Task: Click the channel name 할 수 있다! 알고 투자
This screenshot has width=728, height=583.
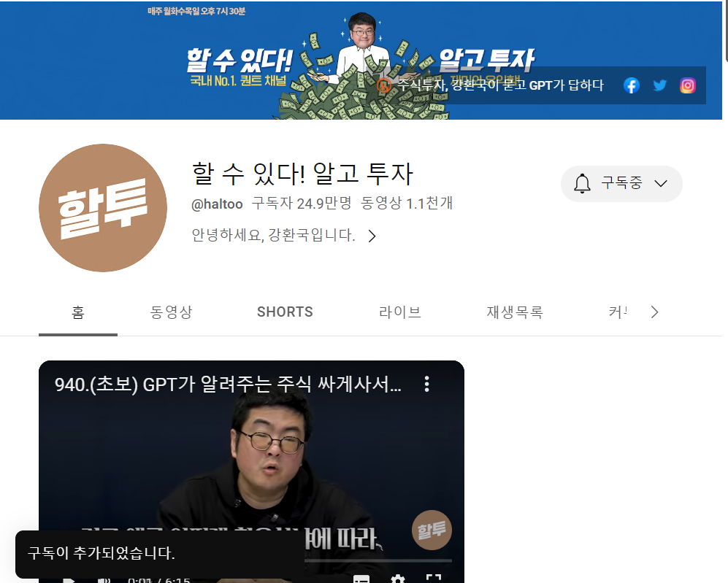Action: (x=302, y=174)
